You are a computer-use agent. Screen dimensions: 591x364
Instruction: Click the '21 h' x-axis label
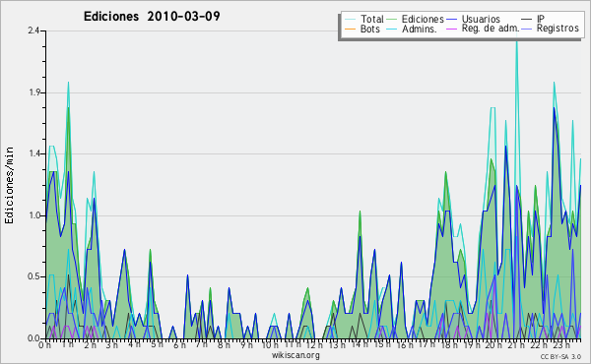515,344
